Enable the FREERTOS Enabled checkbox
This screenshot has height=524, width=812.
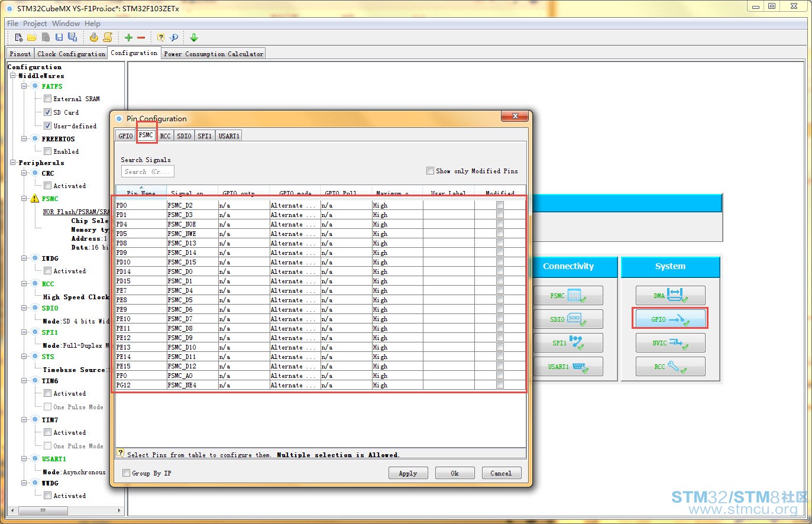click(x=47, y=151)
